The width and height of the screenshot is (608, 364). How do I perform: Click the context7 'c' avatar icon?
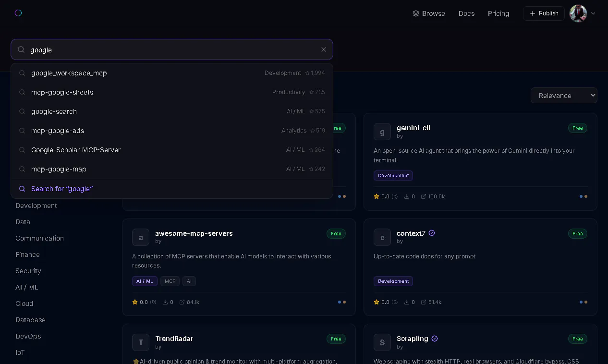pyautogui.click(x=382, y=237)
